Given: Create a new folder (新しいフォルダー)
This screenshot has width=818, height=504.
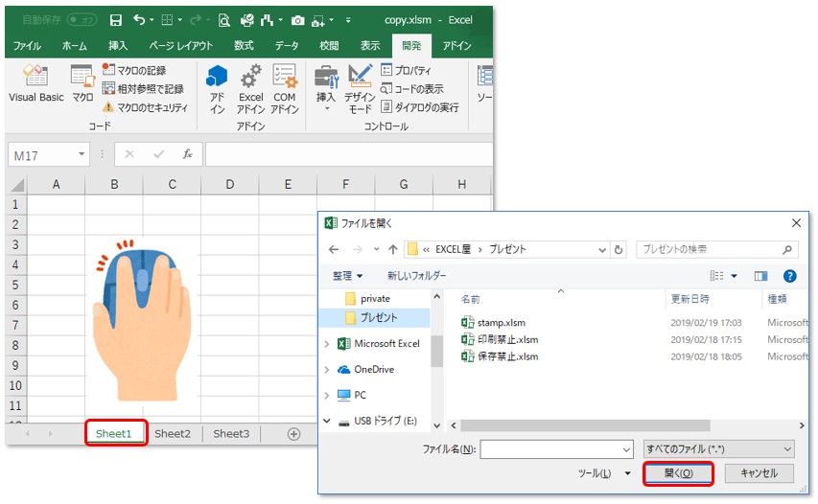Looking at the screenshot, I should pos(416,276).
